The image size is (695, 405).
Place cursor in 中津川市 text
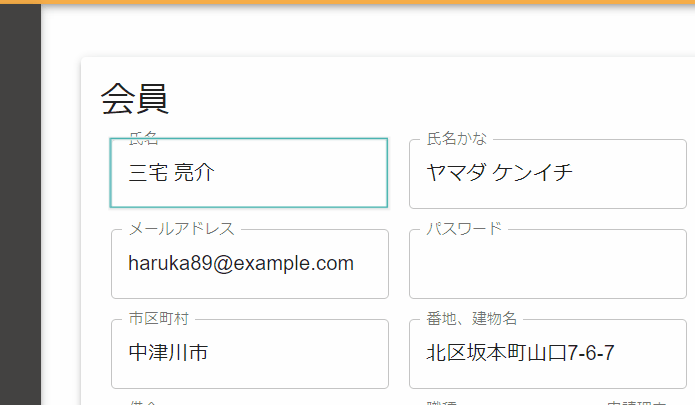[168, 353]
